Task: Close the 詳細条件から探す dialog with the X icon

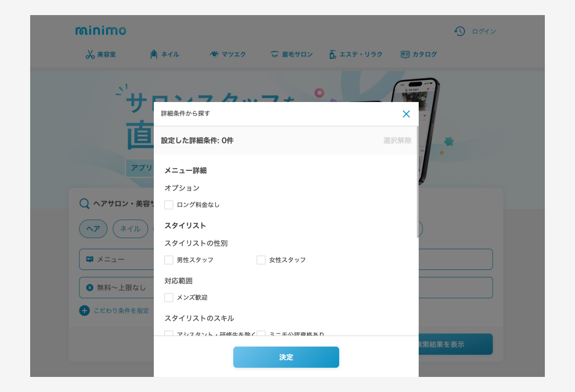Action: pos(406,114)
